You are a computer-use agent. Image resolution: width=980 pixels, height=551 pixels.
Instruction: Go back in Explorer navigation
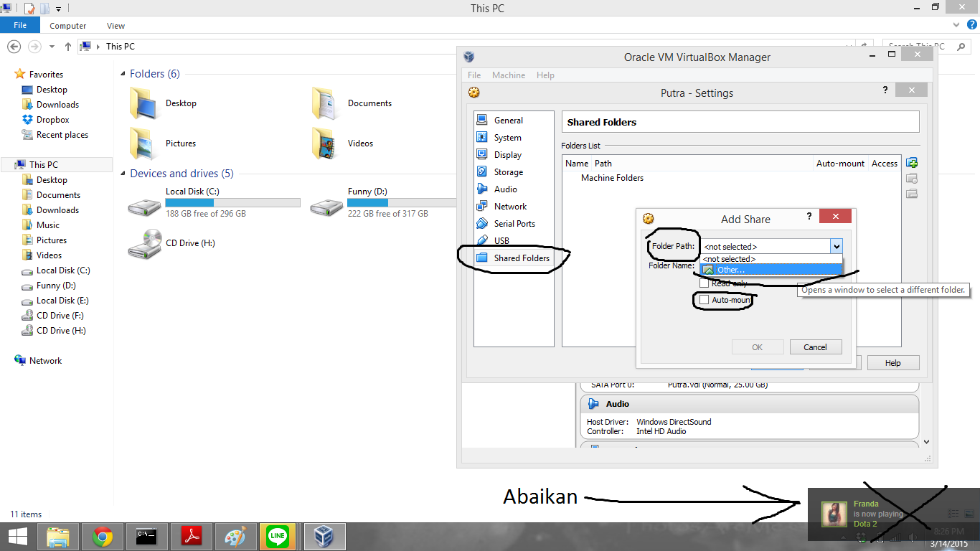14,47
